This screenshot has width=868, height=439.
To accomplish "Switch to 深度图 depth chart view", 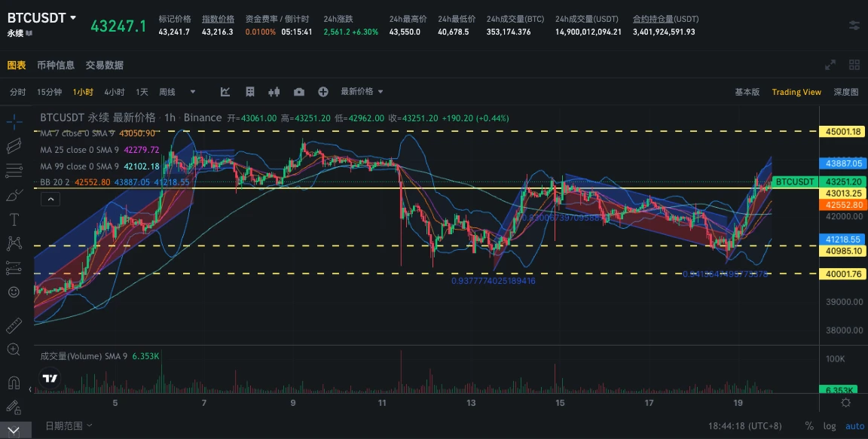I will [x=845, y=92].
